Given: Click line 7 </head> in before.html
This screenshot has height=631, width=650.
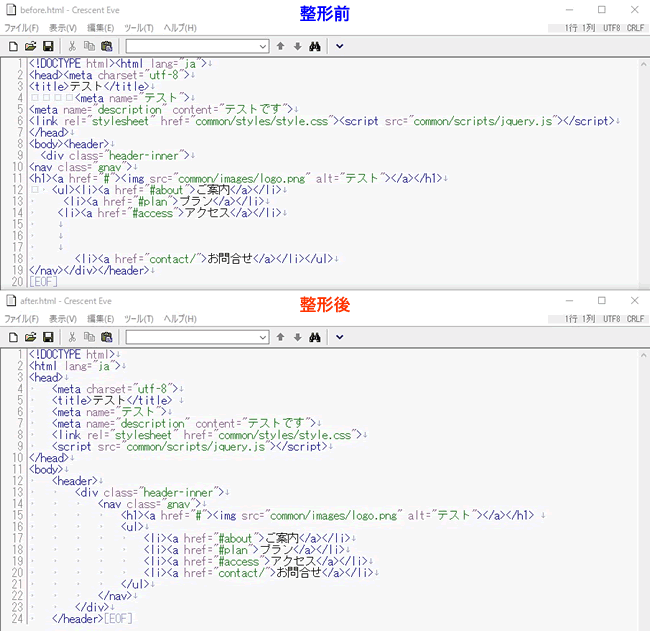Looking at the screenshot, I should [x=49, y=133].
